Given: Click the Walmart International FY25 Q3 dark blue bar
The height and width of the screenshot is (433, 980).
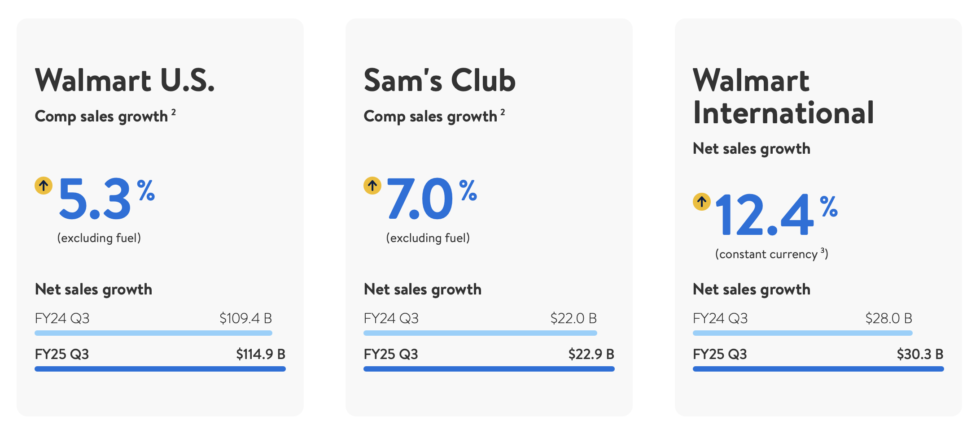Looking at the screenshot, I should pos(818,369).
